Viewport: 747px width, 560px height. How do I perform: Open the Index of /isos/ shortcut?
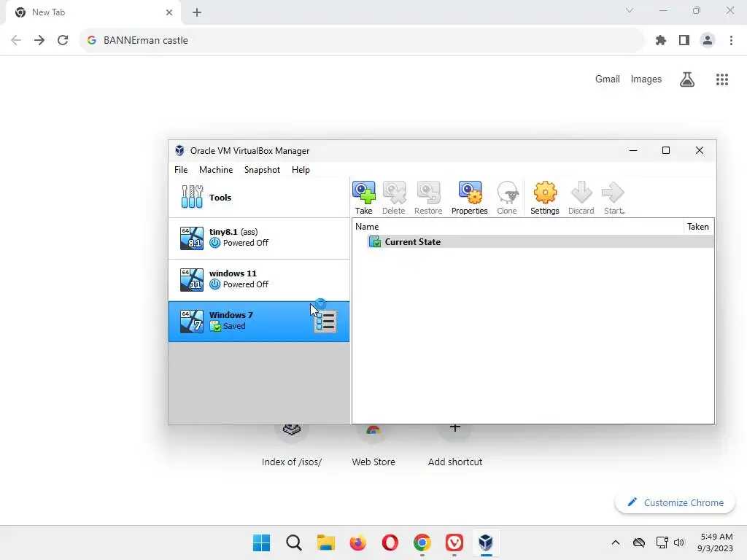(292, 446)
